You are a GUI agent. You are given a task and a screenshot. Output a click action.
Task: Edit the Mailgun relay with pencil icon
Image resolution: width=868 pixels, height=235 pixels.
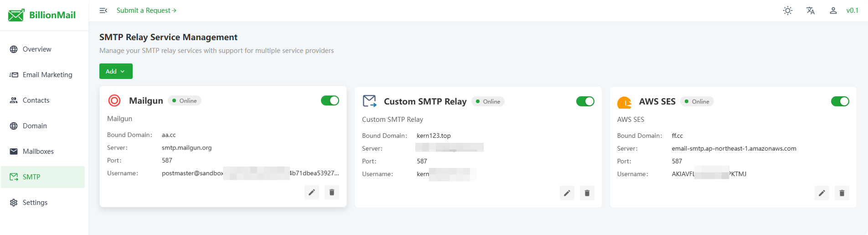tap(312, 193)
